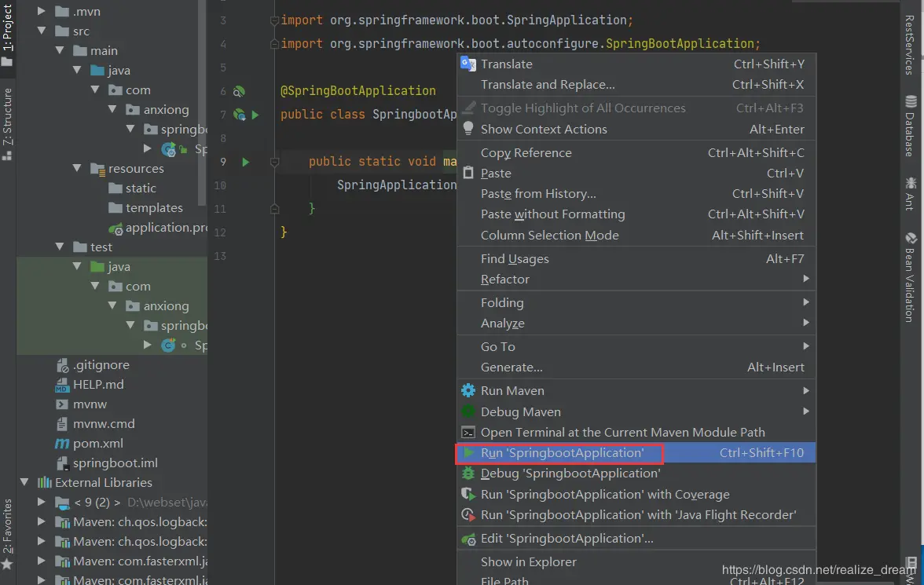Click the Edit 'SpringbootApplication' configuration icon

[468, 539]
